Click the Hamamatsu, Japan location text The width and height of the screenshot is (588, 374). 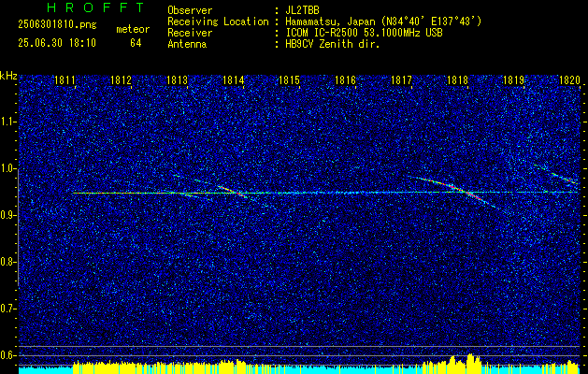383,22
